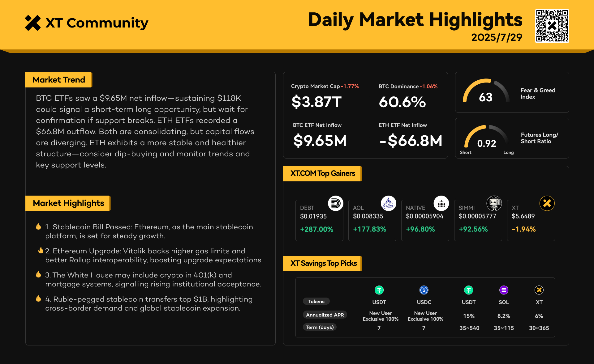The height and width of the screenshot is (364, 594).
Task: Open the SIMMI +92.56% gainer card
Action: [x=478, y=220]
